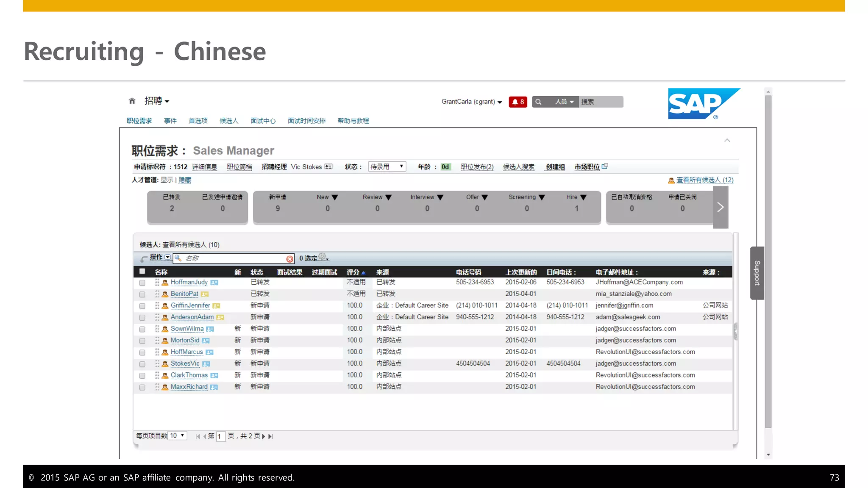Open the 职位需求 tab
Screen dimensions: 868x488
(139, 121)
